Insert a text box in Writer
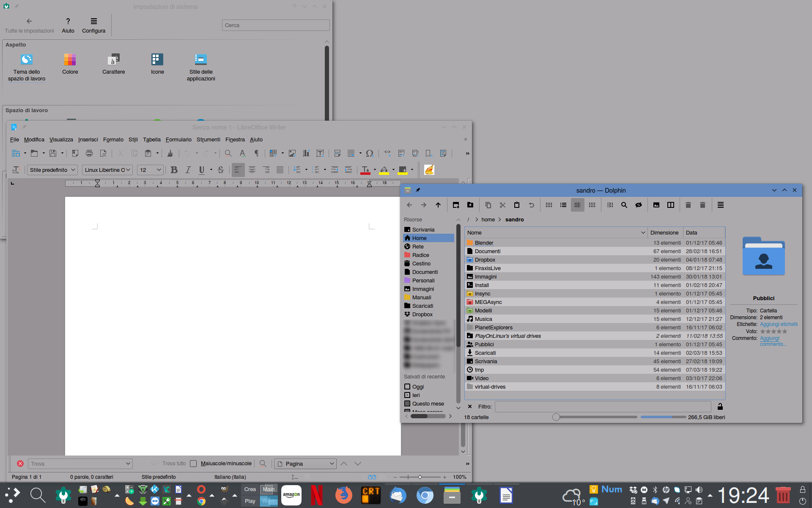Viewport: 812px width, 508px height. (320, 153)
